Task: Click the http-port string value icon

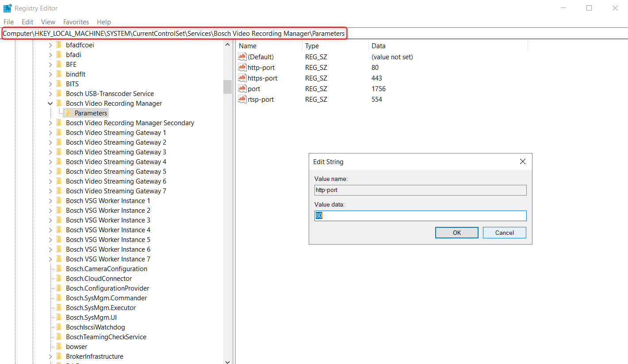Action: [242, 67]
